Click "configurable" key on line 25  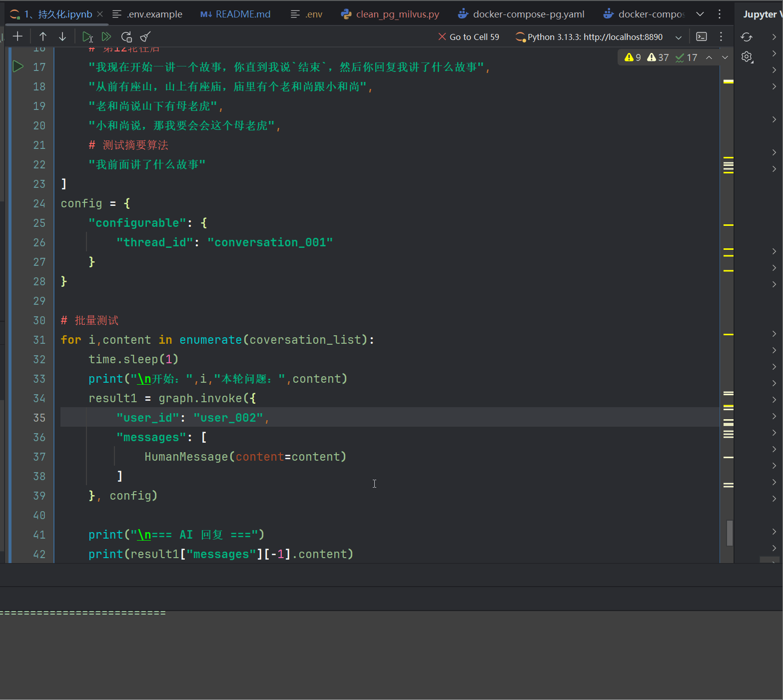pos(137,223)
